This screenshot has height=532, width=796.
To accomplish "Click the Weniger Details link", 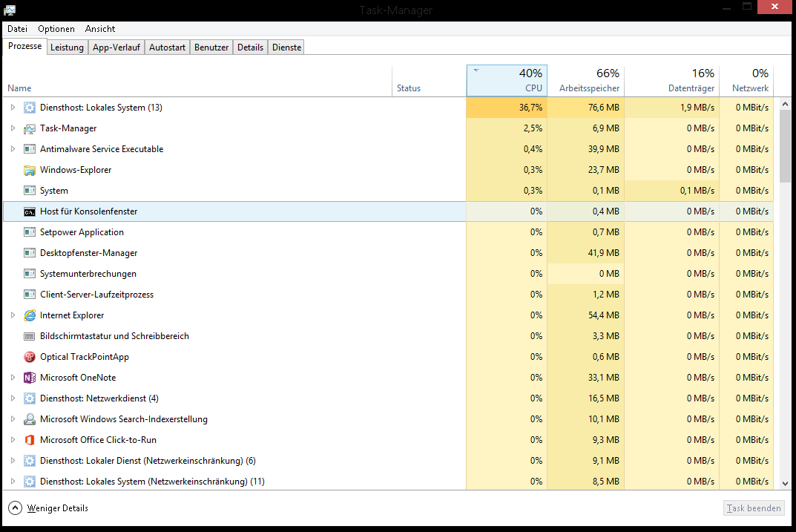I will pos(58,508).
